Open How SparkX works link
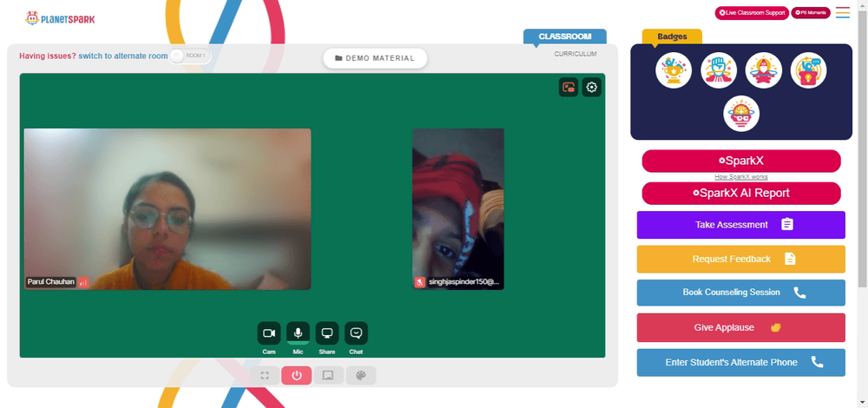868x408 pixels. 741,177
